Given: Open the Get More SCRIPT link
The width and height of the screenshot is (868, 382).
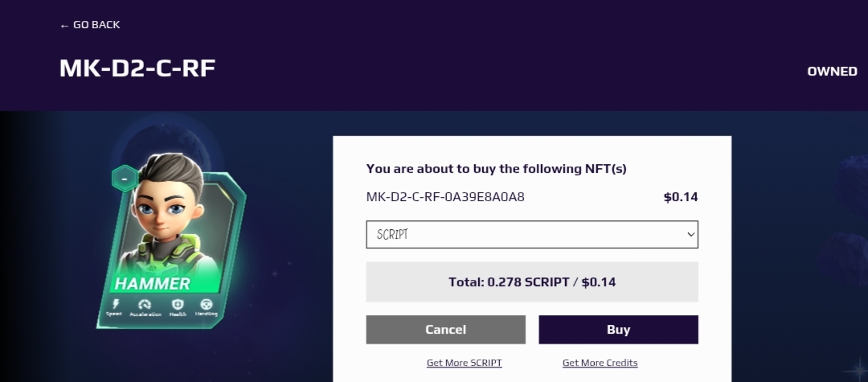Looking at the screenshot, I should (x=464, y=363).
